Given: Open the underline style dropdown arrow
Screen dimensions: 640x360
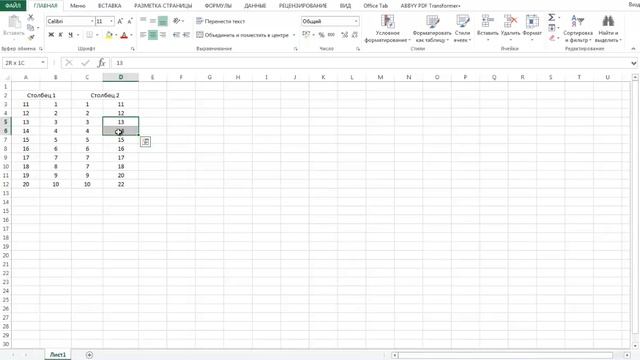Looking at the screenshot, I should [x=78, y=35].
